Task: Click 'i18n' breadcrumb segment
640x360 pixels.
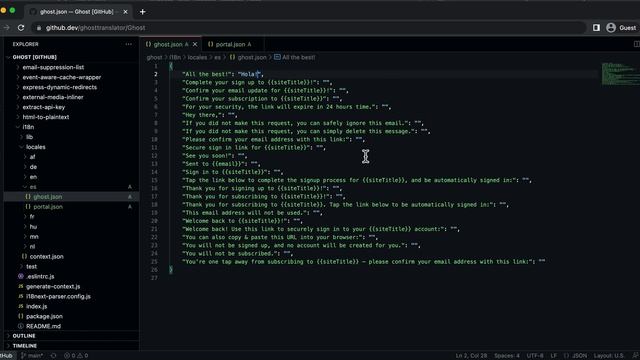Action: [x=175, y=58]
